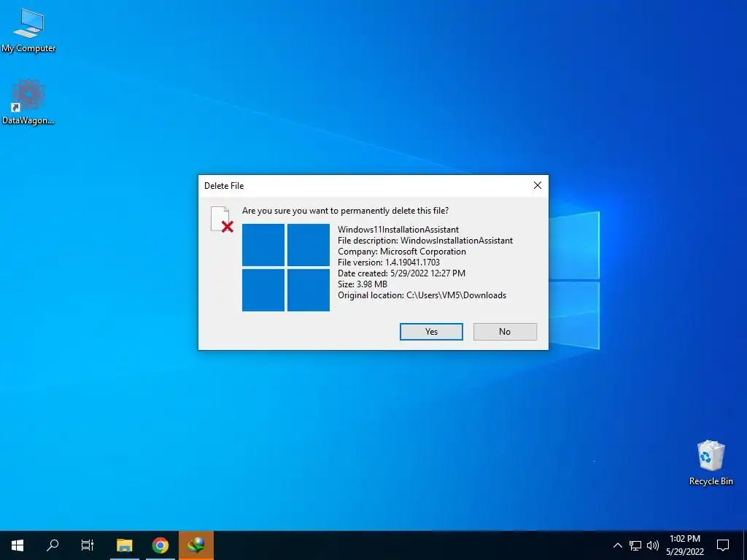Click the Original location path text

422,295
